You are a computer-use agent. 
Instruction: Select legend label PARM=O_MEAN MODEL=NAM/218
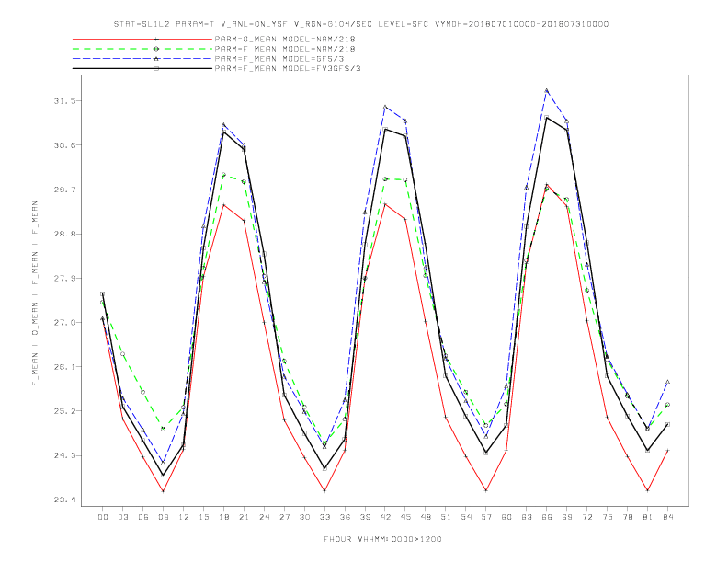(285, 39)
